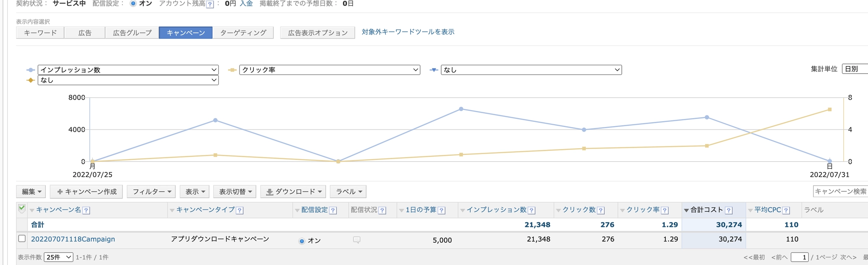The height and width of the screenshot is (265, 868).
Task: Open the インプレッション数 graph metric dropdown
Action: click(x=128, y=70)
